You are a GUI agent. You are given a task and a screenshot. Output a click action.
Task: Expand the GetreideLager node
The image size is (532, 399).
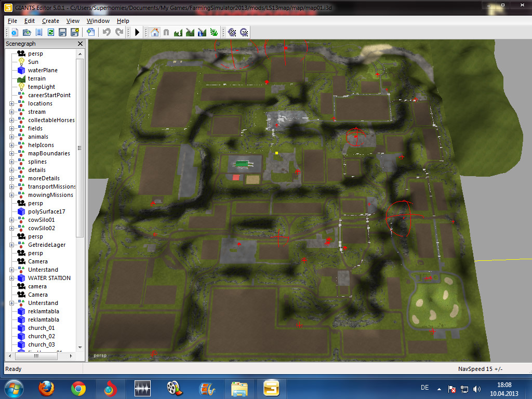click(x=11, y=245)
